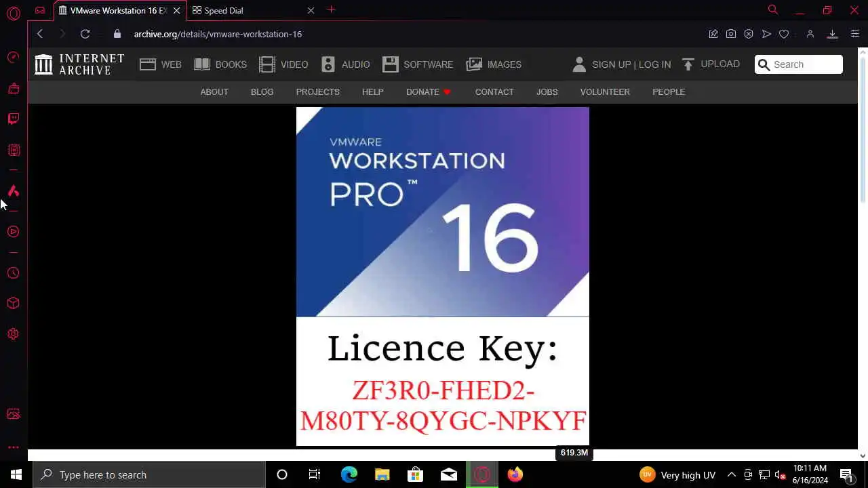View site security lock info
The width and height of the screenshot is (868, 488).
pyautogui.click(x=117, y=34)
